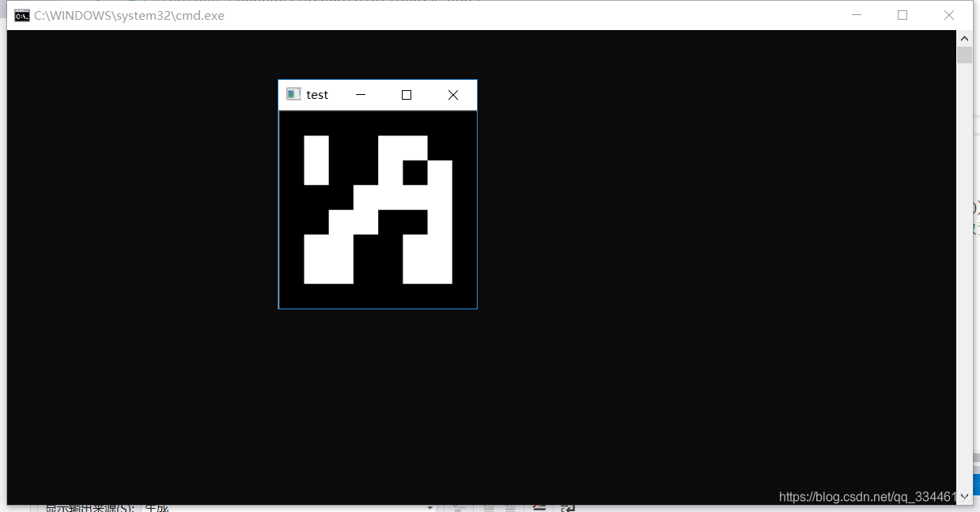This screenshot has width=980, height=512.
Task: Click the "test" window title text
Action: (x=317, y=95)
